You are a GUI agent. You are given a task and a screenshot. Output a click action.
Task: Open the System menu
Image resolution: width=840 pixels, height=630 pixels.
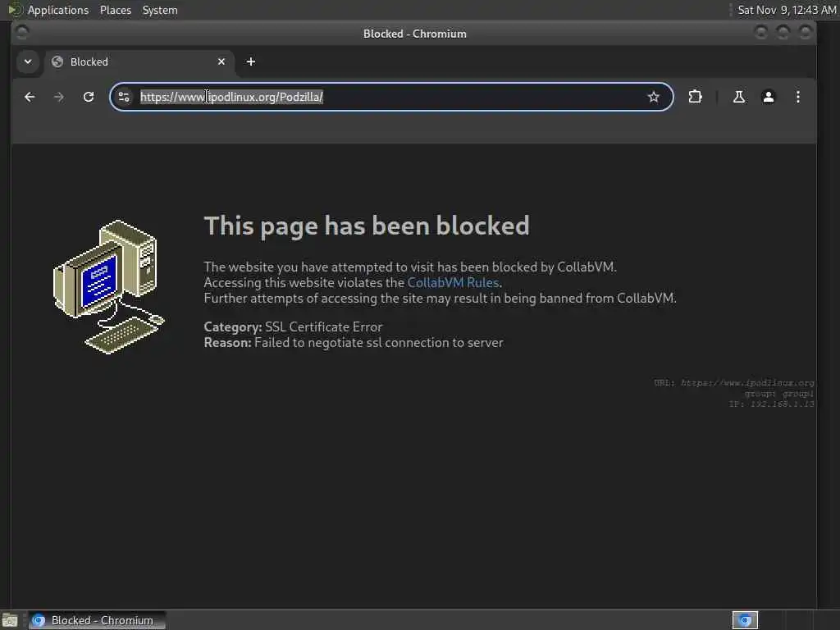coord(160,10)
